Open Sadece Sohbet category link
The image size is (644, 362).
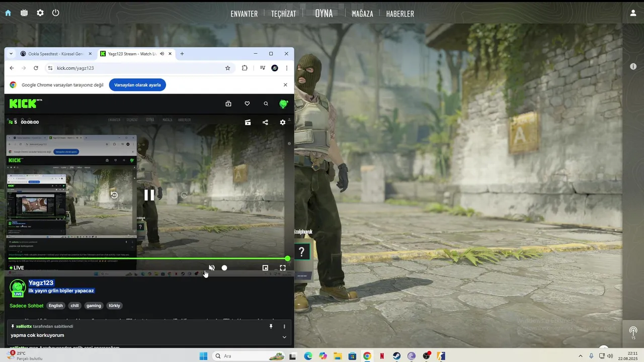pos(27,306)
